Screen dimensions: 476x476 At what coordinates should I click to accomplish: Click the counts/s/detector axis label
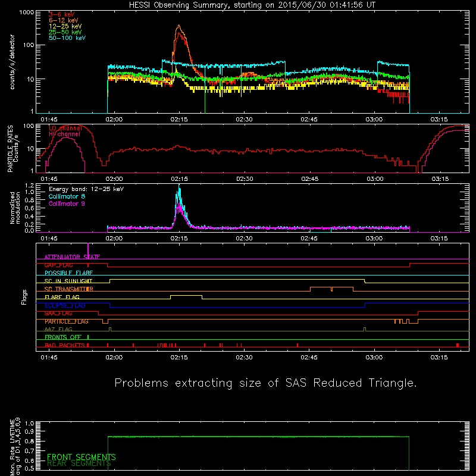12,62
